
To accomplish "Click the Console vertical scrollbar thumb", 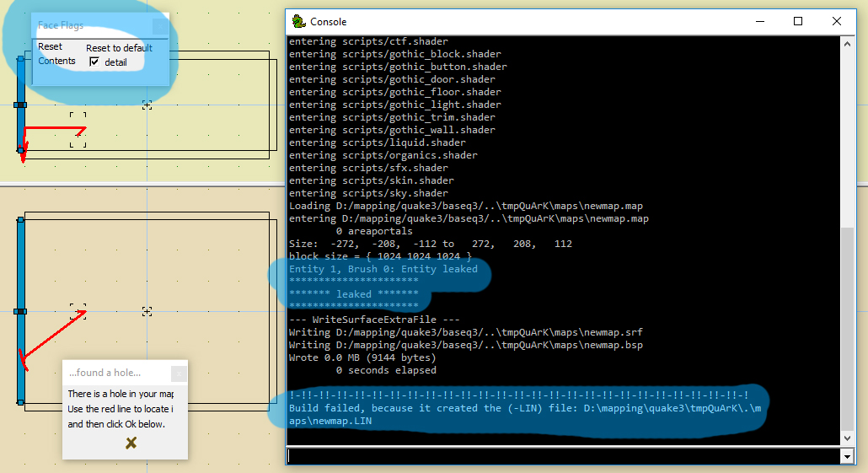I will 847,328.
